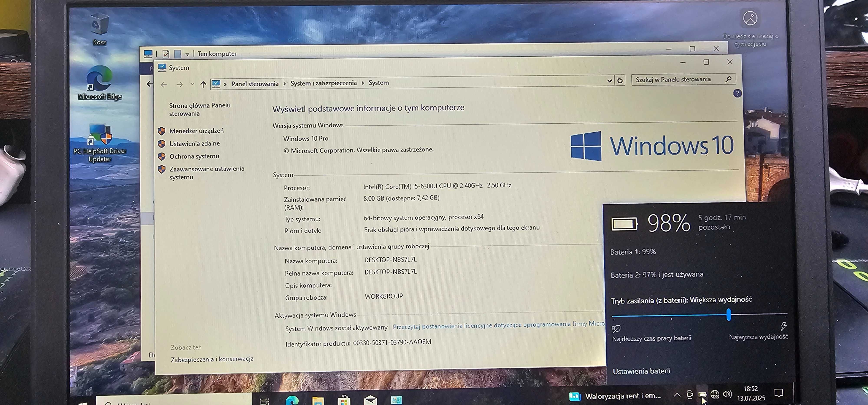Open the help question mark icon
This screenshot has width=868, height=405.
737,93
